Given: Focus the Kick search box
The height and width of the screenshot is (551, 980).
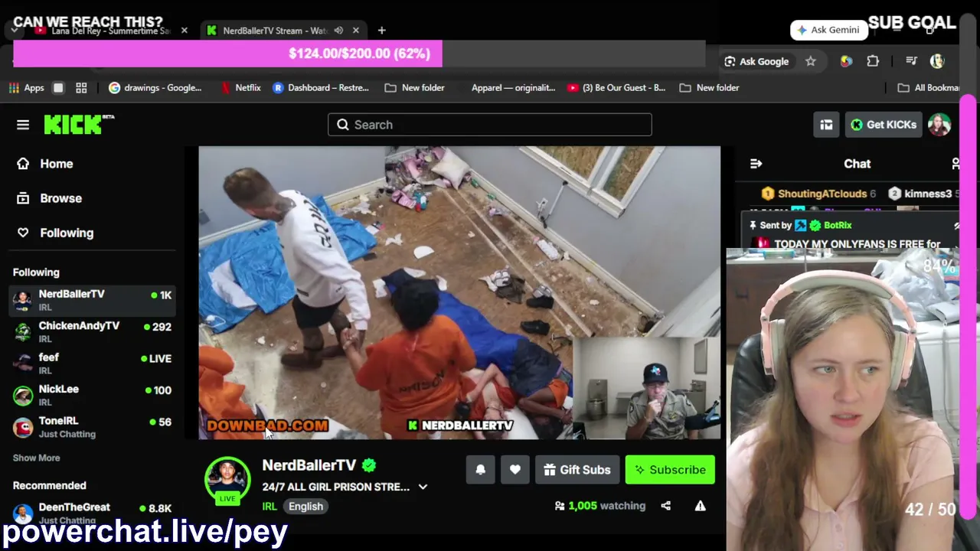Looking at the screenshot, I should pyautogui.click(x=490, y=125).
